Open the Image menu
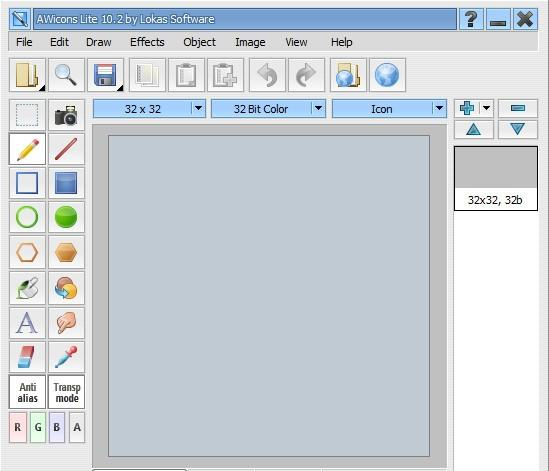Image resolution: width=549 pixels, height=471 pixels. coord(250,42)
